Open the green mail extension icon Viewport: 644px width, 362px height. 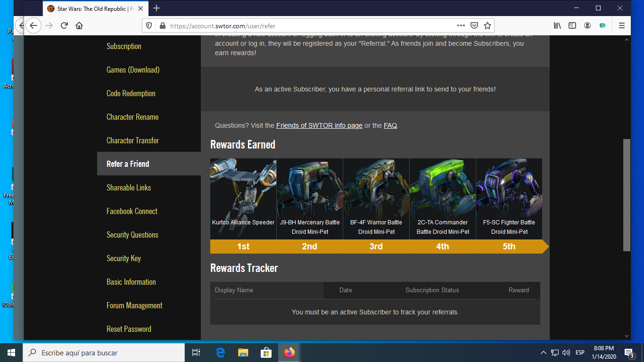pyautogui.click(x=603, y=25)
